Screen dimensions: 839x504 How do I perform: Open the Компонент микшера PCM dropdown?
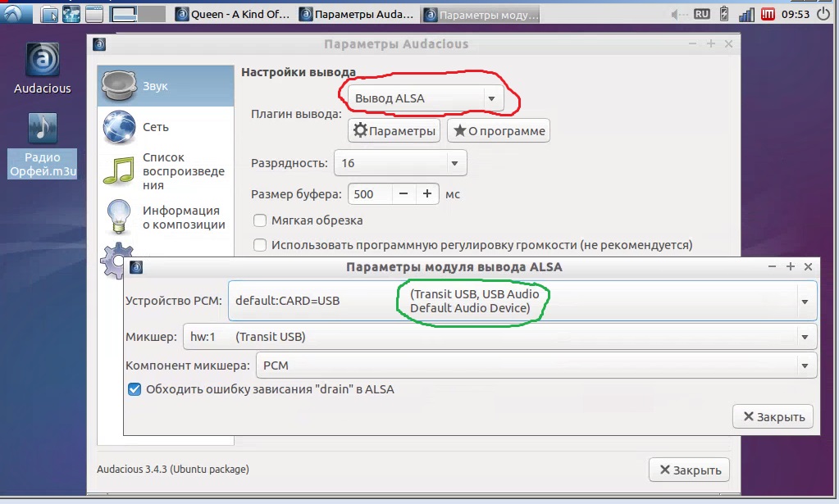coord(536,366)
